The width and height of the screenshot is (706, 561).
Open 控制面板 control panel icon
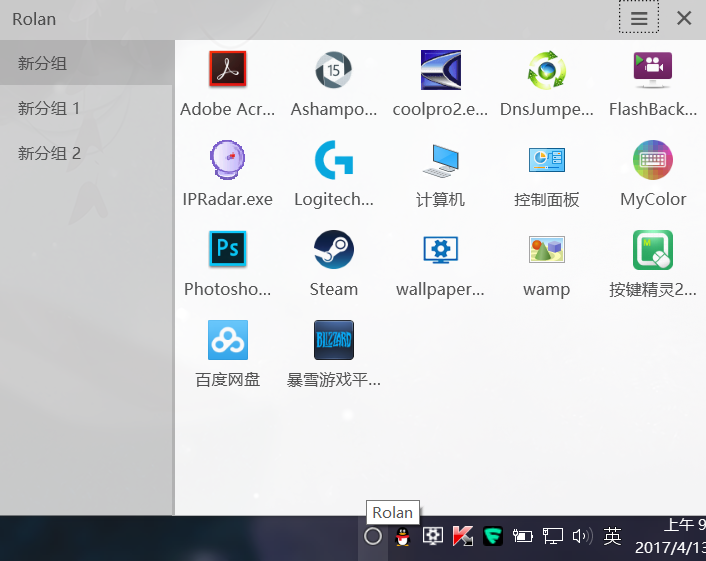[x=547, y=159]
